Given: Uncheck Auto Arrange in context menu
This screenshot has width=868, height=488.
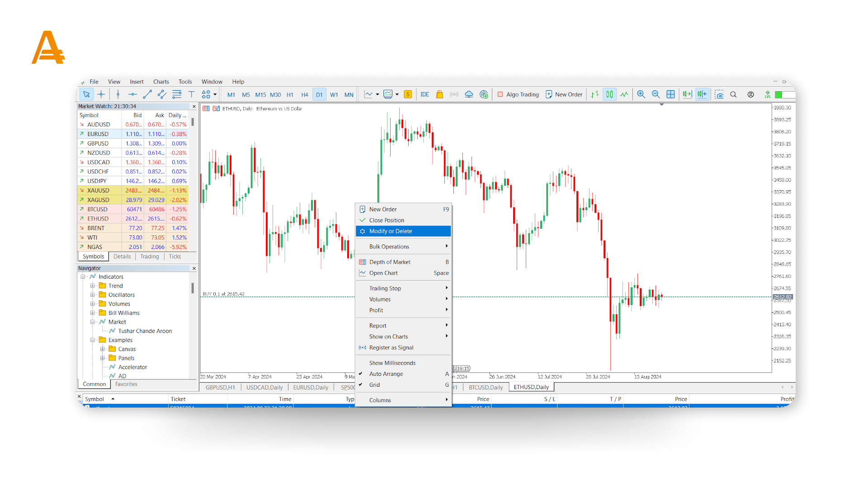Looking at the screenshot, I should click(386, 374).
